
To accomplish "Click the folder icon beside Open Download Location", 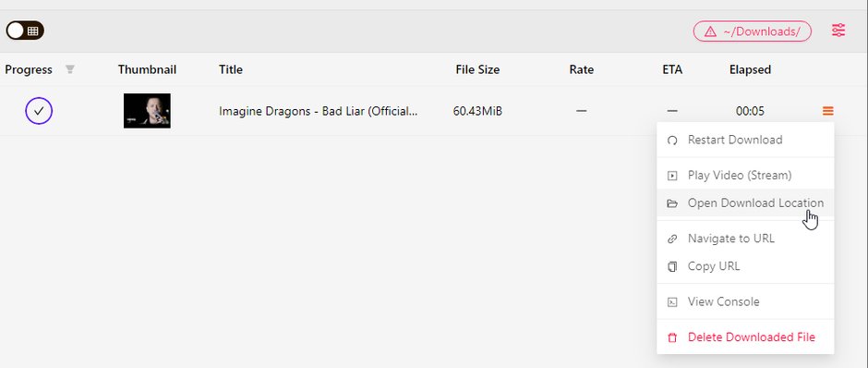I will point(672,203).
